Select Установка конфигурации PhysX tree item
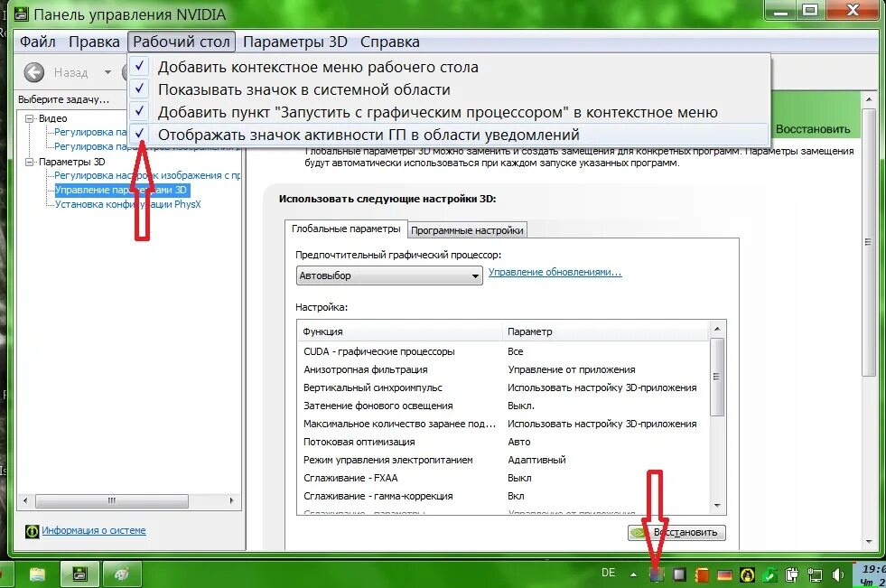 (127, 204)
